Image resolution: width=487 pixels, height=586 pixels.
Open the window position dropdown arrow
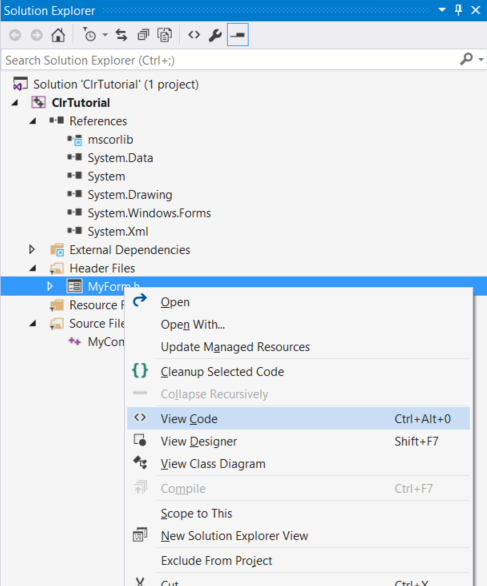442,10
